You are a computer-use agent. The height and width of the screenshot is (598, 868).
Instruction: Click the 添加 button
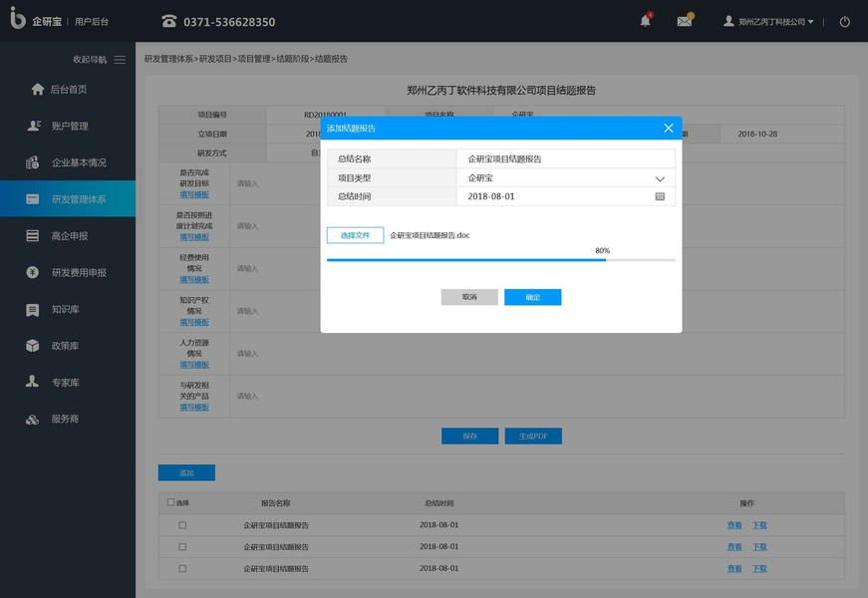[186, 472]
